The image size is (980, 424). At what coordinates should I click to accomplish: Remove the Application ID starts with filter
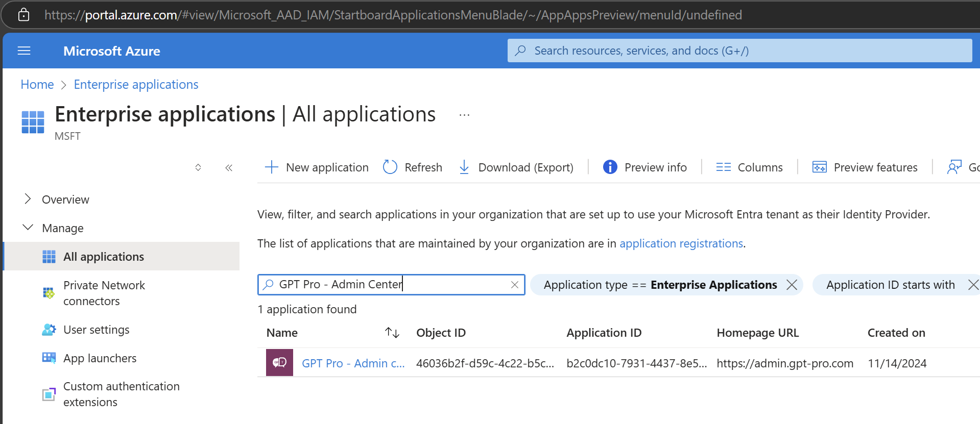click(x=973, y=285)
